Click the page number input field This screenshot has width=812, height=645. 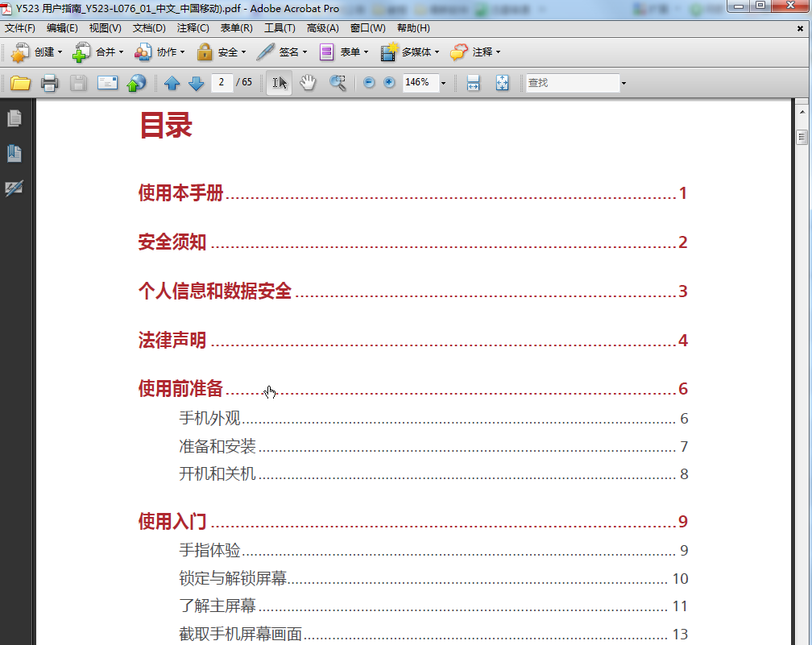click(x=222, y=82)
